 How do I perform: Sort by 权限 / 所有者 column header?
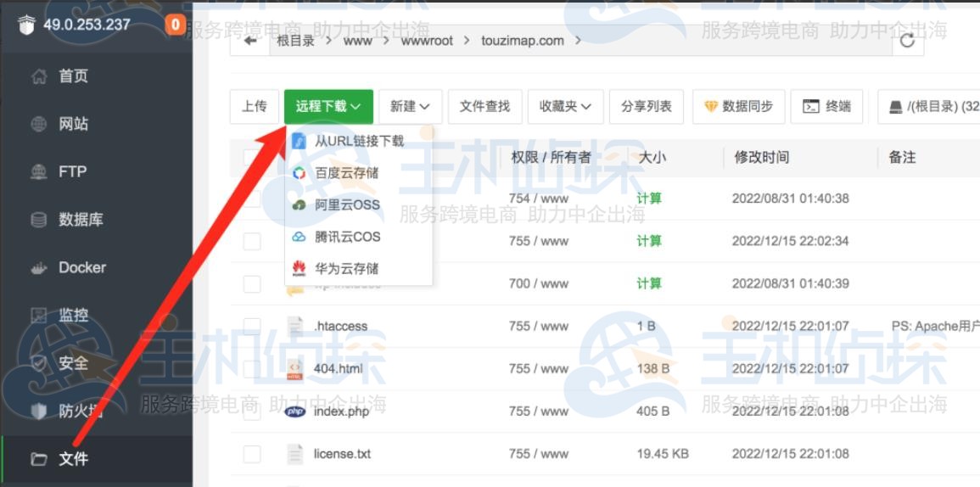(x=551, y=157)
